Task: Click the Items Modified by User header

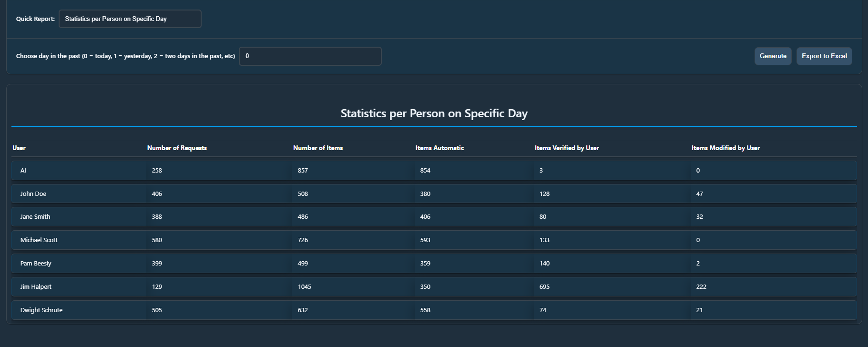Action: pos(725,148)
